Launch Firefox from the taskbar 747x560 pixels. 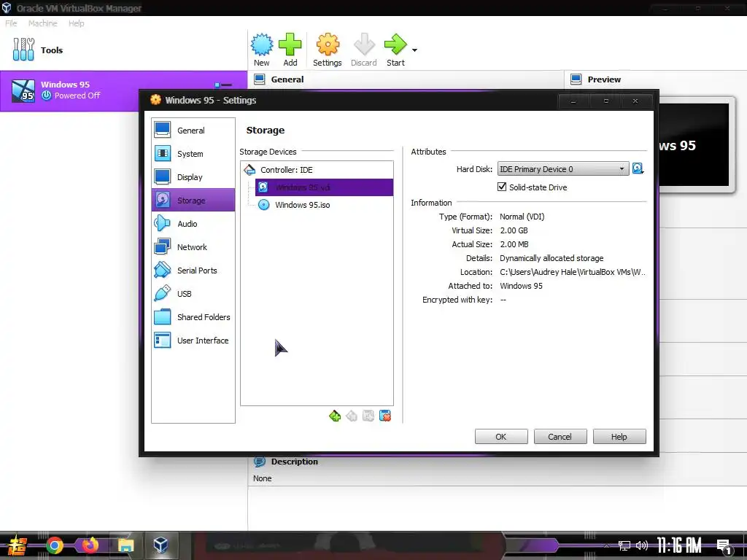(90, 545)
